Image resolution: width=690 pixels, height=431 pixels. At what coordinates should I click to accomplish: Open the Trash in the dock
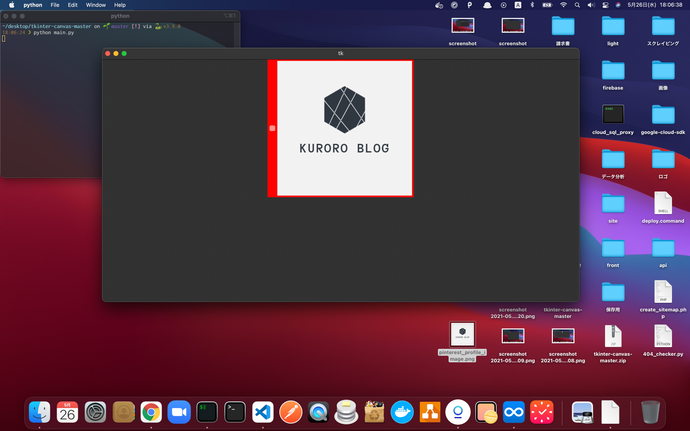click(650, 411)
